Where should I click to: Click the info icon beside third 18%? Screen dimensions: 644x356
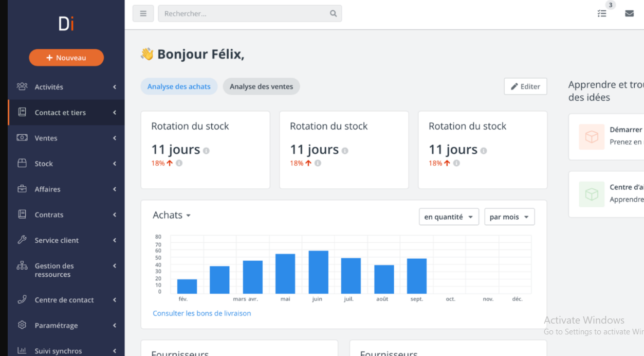pos(456,163)
